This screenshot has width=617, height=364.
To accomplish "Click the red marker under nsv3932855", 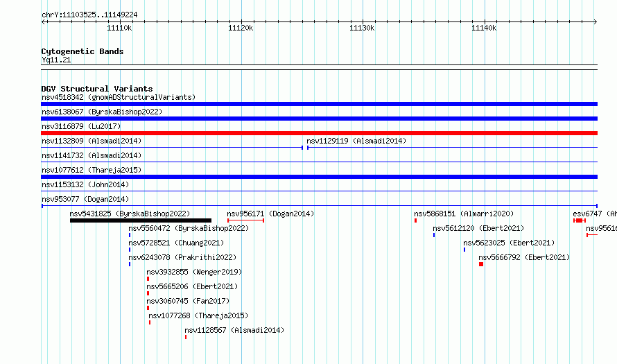I will coord(148,279).
